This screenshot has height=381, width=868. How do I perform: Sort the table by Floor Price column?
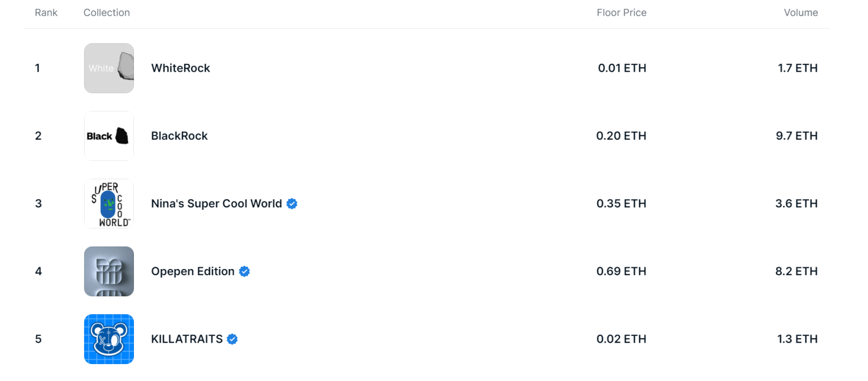pos(622,12)
